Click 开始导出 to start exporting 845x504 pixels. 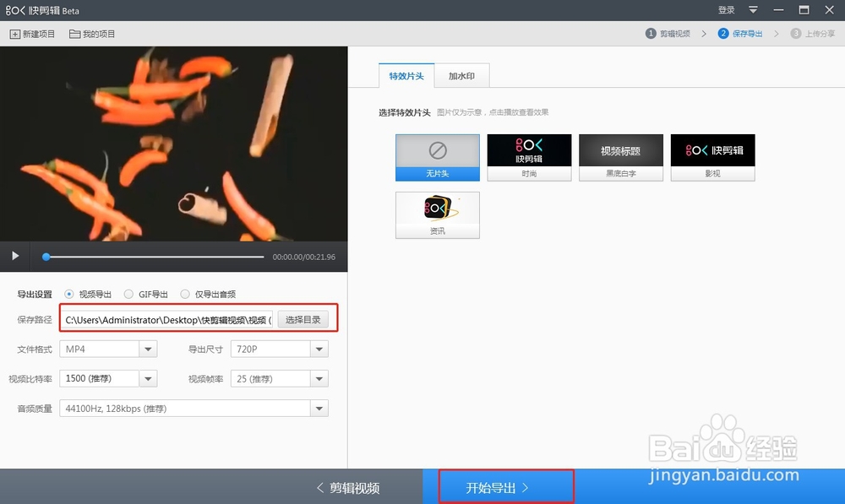506,485
